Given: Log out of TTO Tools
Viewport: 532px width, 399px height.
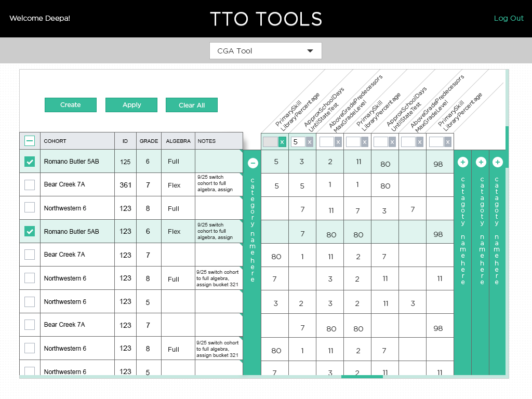Looking at the screenshot, I should coord(509,18).
